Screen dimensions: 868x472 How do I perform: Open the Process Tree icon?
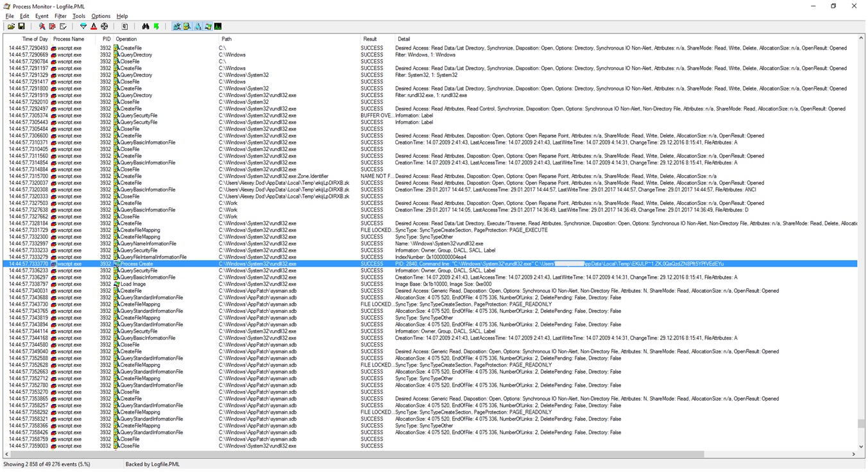point(124,26)
